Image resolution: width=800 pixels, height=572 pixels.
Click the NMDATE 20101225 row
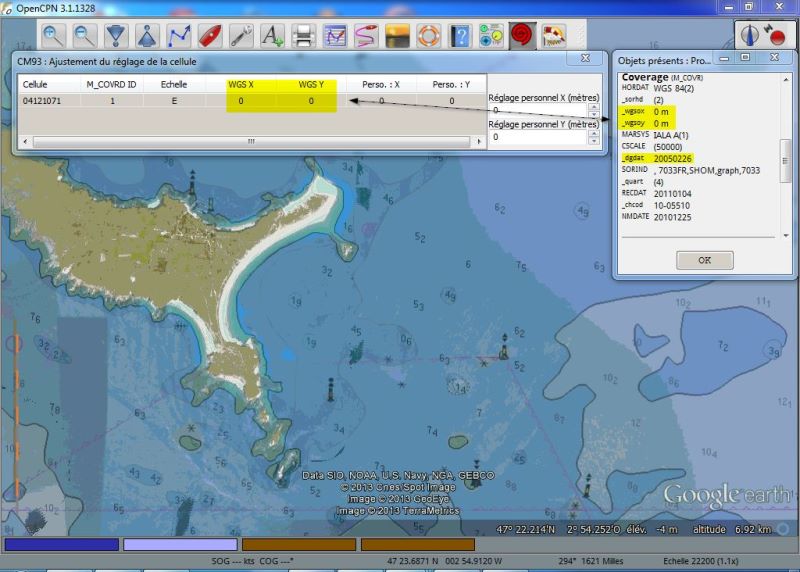657,217
